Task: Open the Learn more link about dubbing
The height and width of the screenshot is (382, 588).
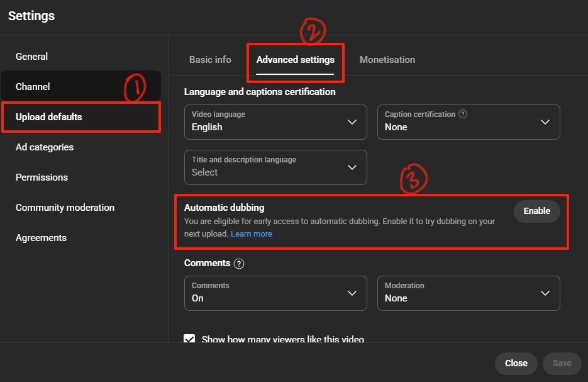Action: point(252,233)
